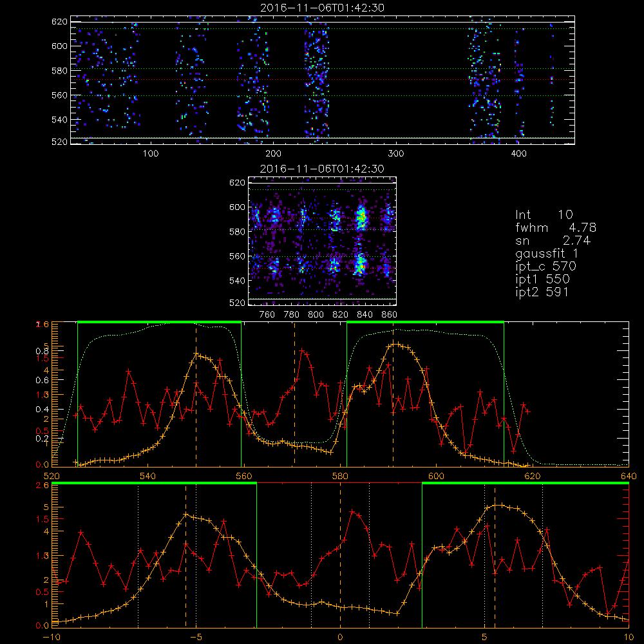644x644 pixels.
Task: Click x-axis label 10 on bottom plot
Action: coord(629,637)
